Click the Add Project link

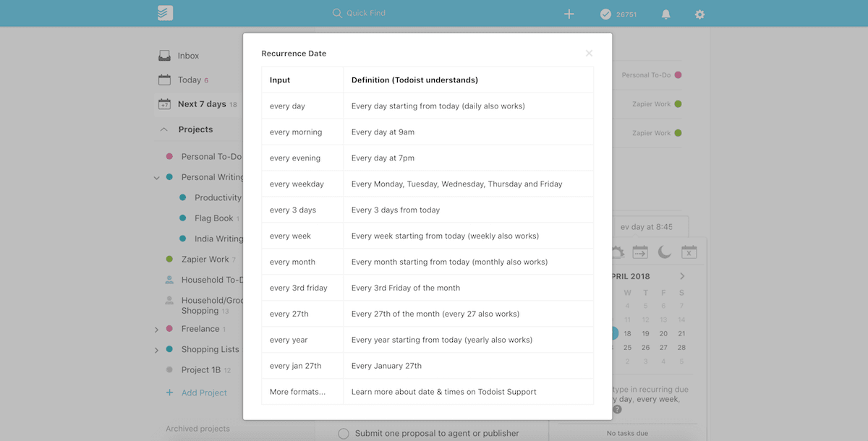[204, 393]
